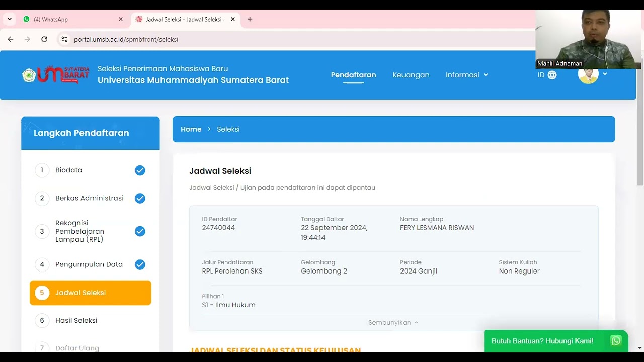The image size is (644, 362).
Task: Open site information icon in address bar
Action: coord(64,39)
